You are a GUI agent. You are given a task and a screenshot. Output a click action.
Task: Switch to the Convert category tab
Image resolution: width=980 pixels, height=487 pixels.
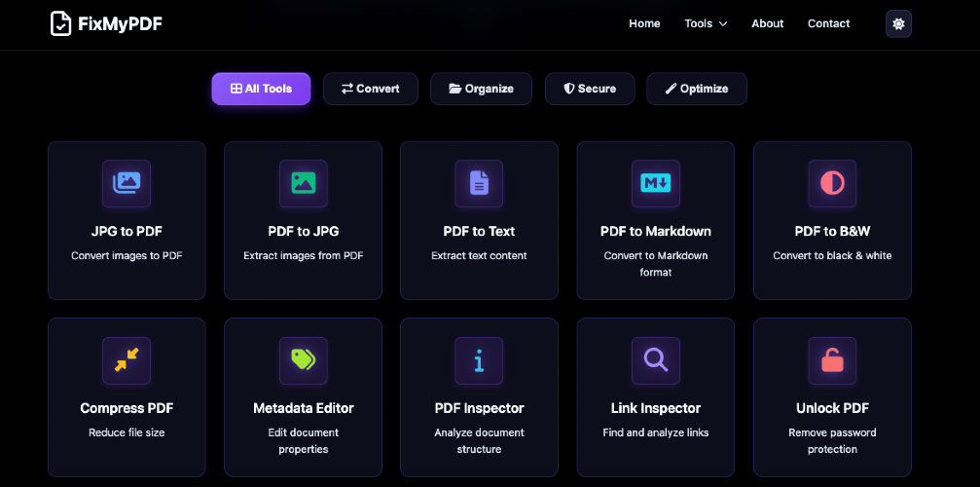371,89
